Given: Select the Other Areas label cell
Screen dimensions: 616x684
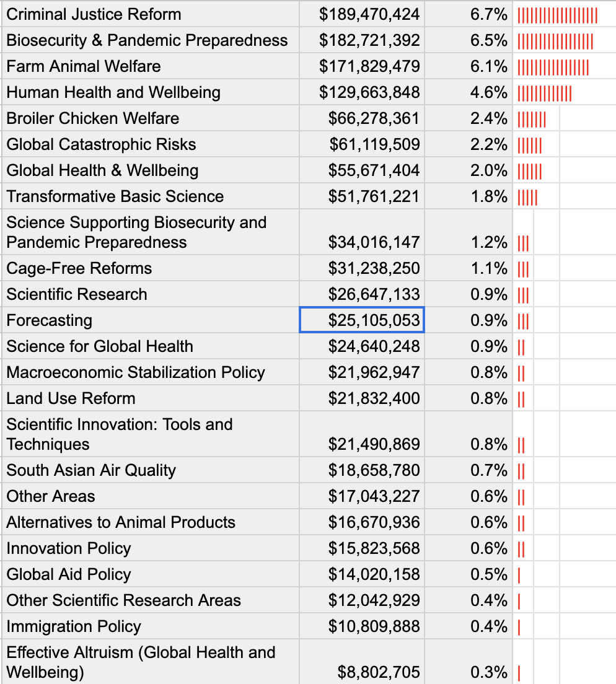Looking at the screenshot, I should pos(51,496).
